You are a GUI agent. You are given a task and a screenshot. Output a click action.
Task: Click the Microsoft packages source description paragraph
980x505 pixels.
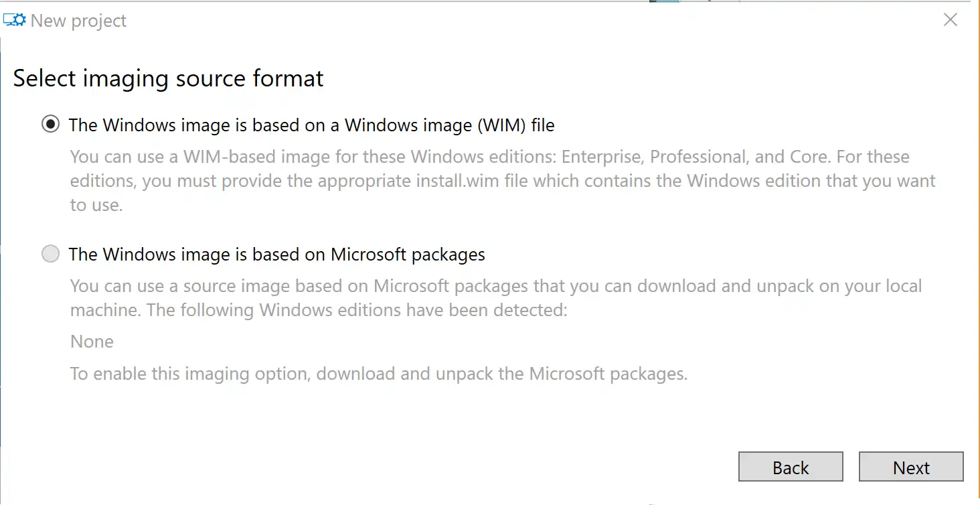[496, 298]
